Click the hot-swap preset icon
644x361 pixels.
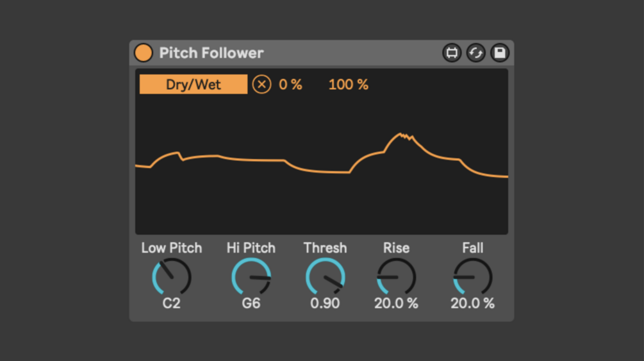475,53
